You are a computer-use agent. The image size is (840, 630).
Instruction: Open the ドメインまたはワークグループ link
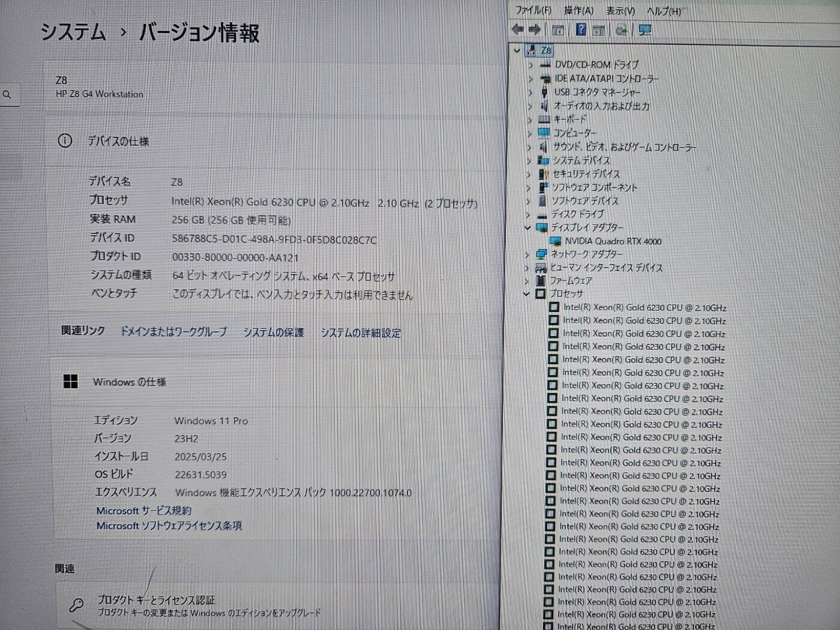(x=173, y=331)
